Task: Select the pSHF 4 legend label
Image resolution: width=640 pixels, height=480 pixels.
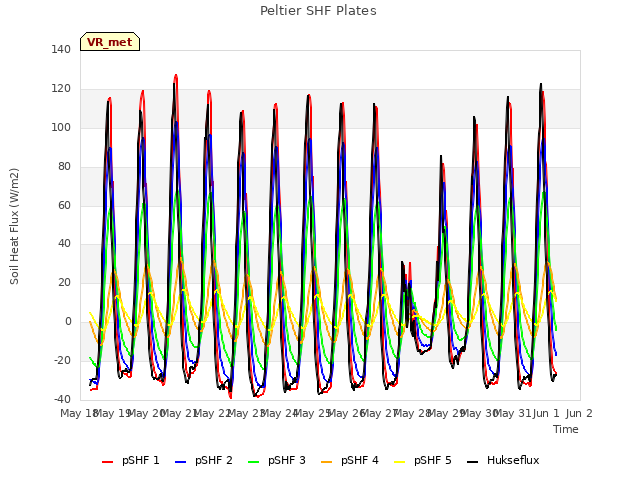Action: (x=360, y=460)
